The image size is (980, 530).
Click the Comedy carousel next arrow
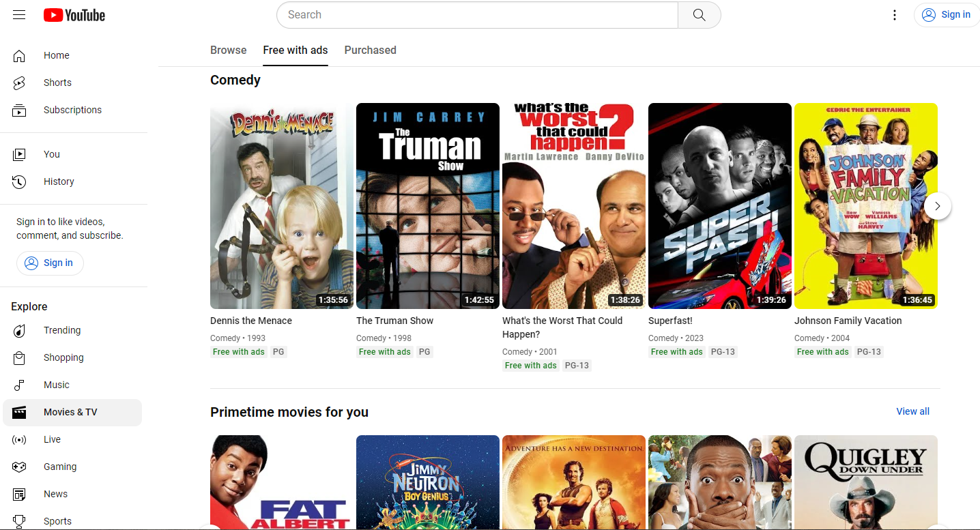point(938,206)
